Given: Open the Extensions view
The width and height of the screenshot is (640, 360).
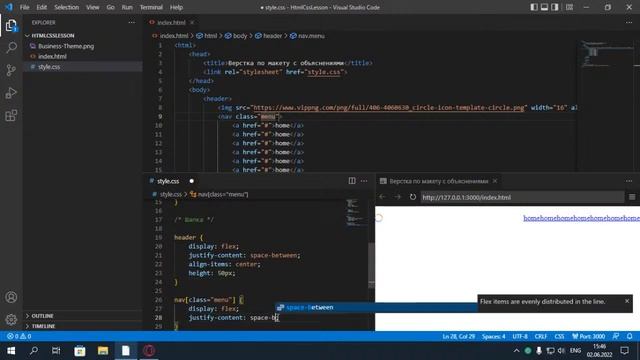Looking at the screenshot, I should pyautogui.click(x=11, y=116).
